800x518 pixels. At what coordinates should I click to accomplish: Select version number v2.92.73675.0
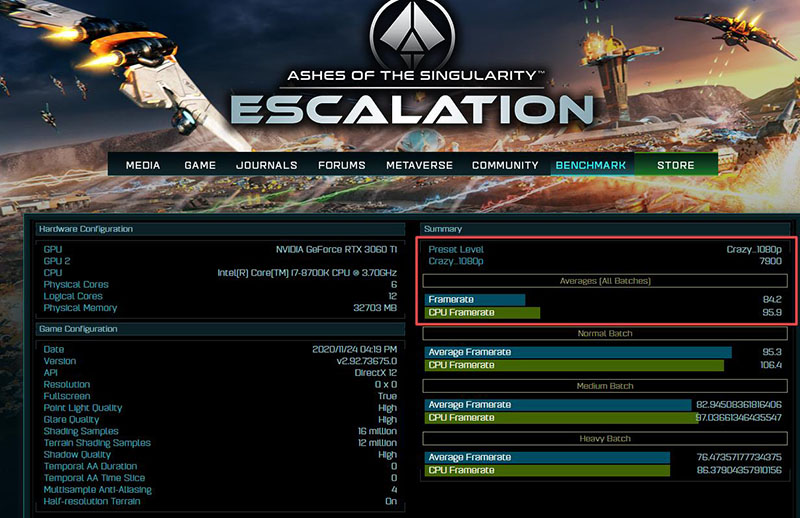[366, 361]
